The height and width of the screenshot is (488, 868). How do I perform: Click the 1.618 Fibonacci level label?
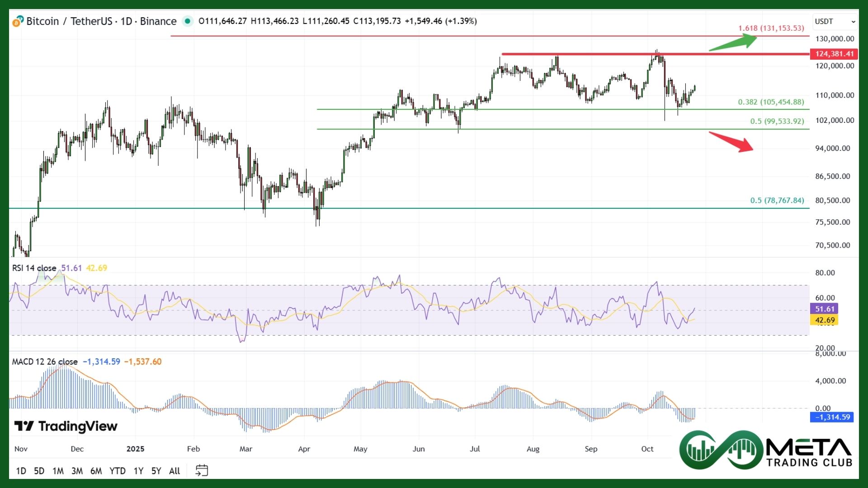(771, 28)
